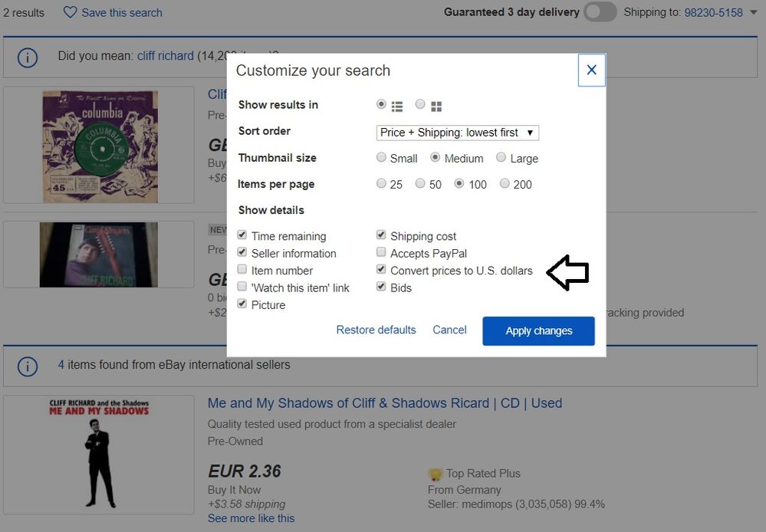The width and height of the screenshot is (766, 532).
Task: Open the 'cliff richard' suggestion link
Action: (x=166, y=56)
